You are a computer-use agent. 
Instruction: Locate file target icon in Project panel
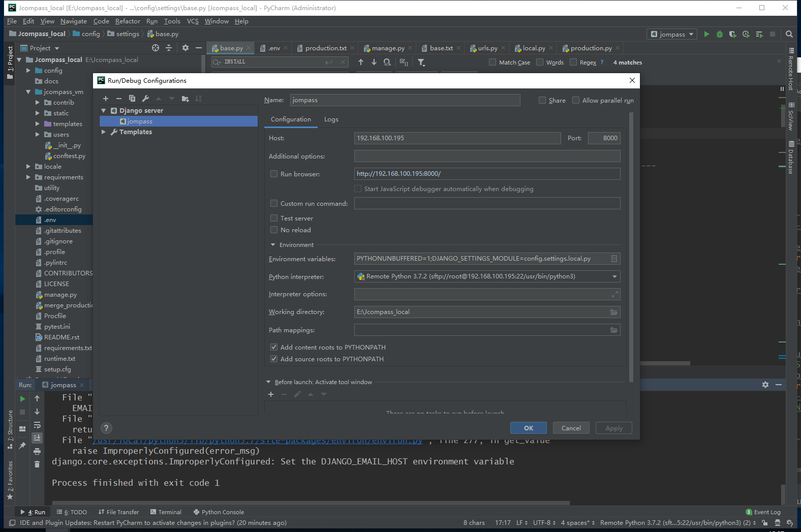pyautogui.click(x=156, y=48)
